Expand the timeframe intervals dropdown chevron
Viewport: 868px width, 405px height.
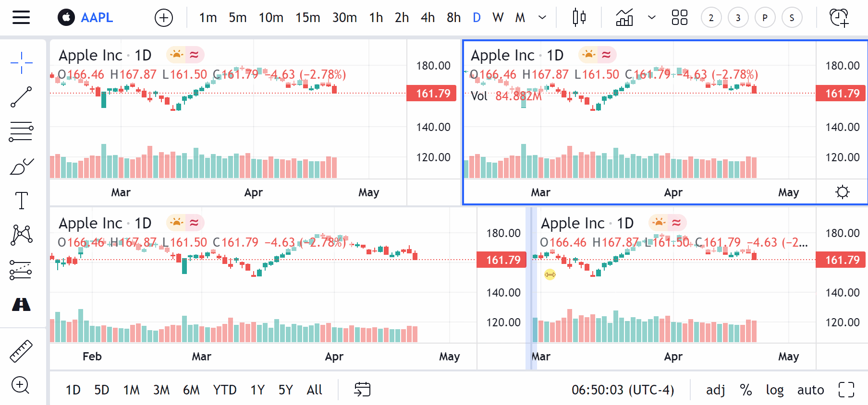(x=542, y=18)
